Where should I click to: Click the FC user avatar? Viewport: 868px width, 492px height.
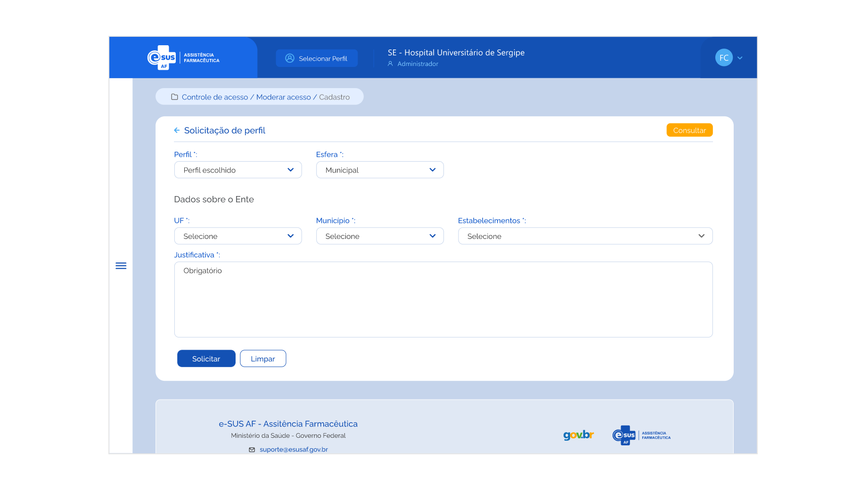pyautogui.click(x=723, y=58)
